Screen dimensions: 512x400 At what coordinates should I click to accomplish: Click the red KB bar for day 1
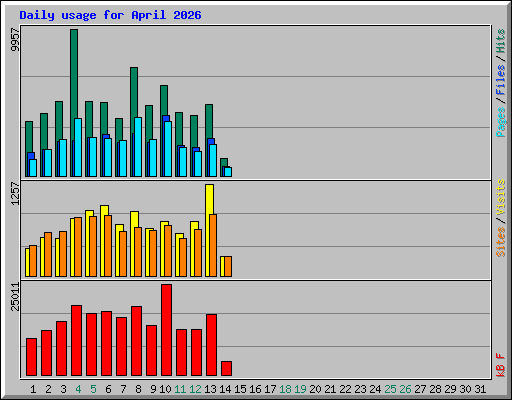coord(31,357)
